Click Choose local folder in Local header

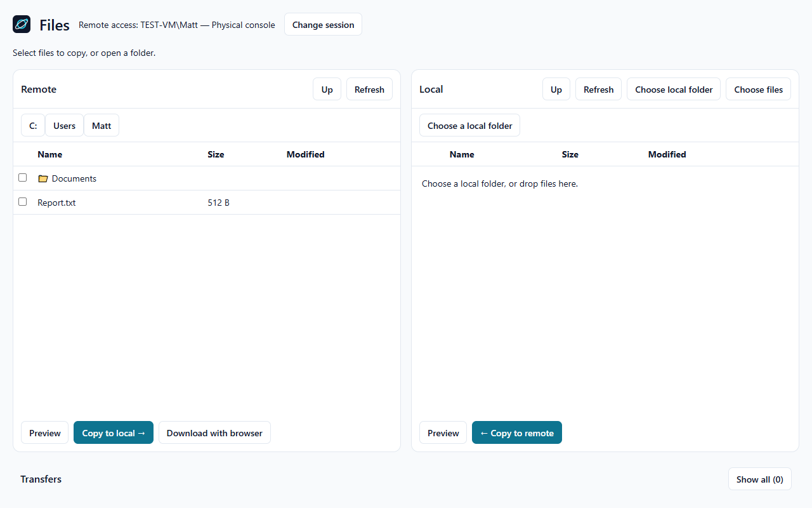(674, 90)
